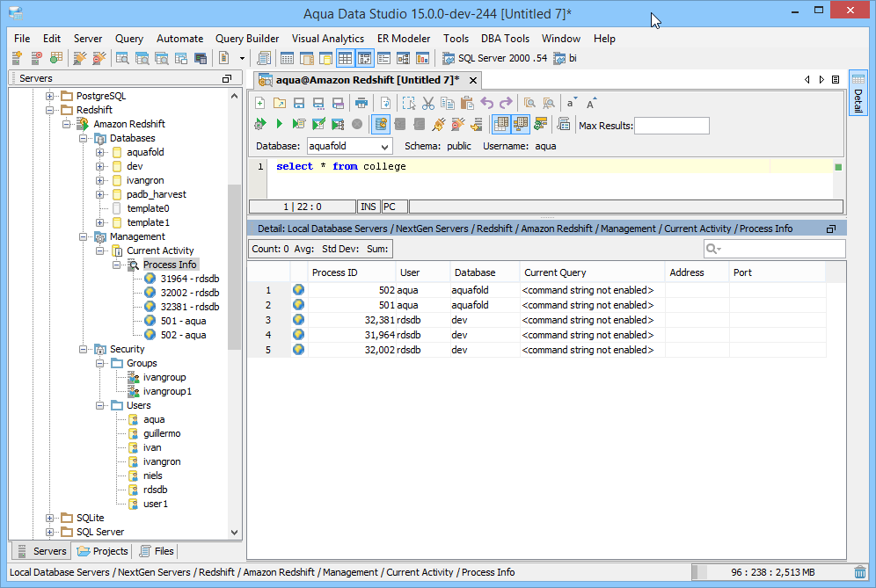Viewport: 876px width, 588px height.
Task: Click the Find magnifier icon in editor toolbar
Action: [x=529, y=103]
